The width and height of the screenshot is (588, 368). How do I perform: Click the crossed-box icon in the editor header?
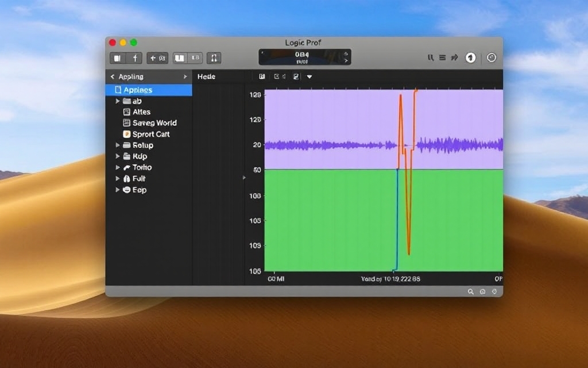tap(277, 76)
